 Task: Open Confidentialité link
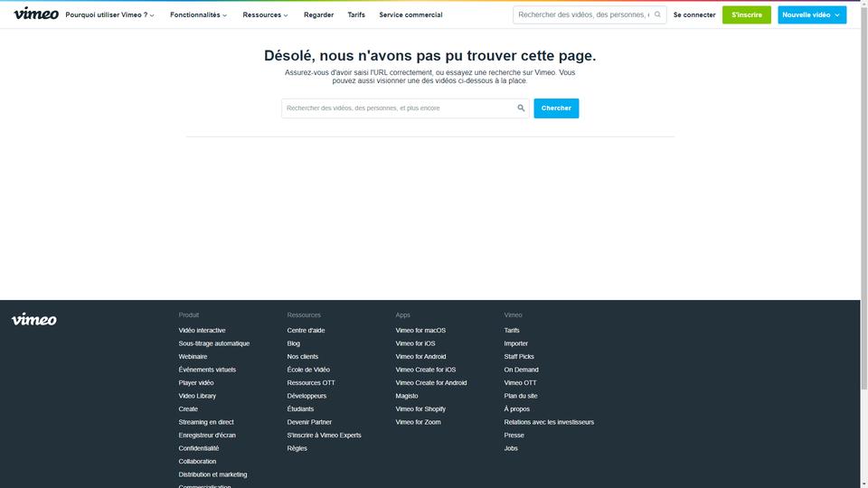coord(199,448)
